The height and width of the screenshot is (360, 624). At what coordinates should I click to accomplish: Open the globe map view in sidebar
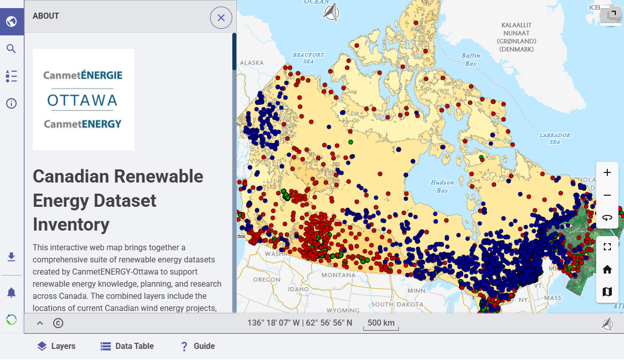12,21
